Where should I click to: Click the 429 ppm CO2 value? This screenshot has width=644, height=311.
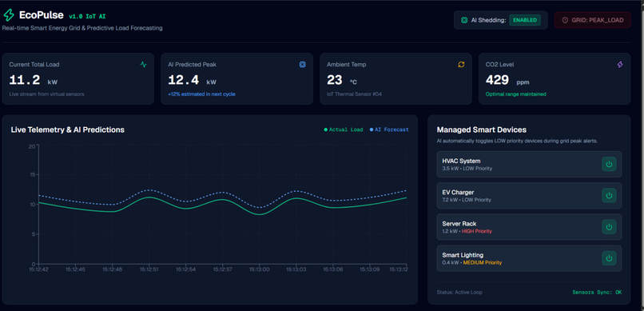tap(507, 80)
